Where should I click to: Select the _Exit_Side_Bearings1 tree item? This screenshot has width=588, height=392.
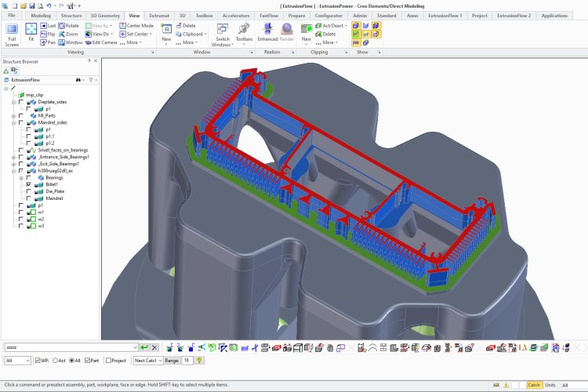tap(59, 164)
